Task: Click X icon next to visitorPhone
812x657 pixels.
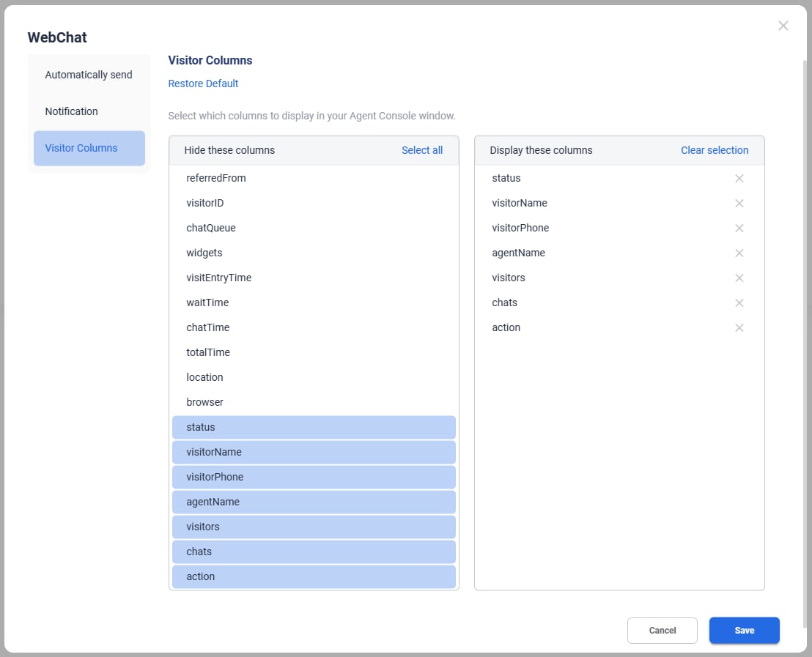Action: 739,229
